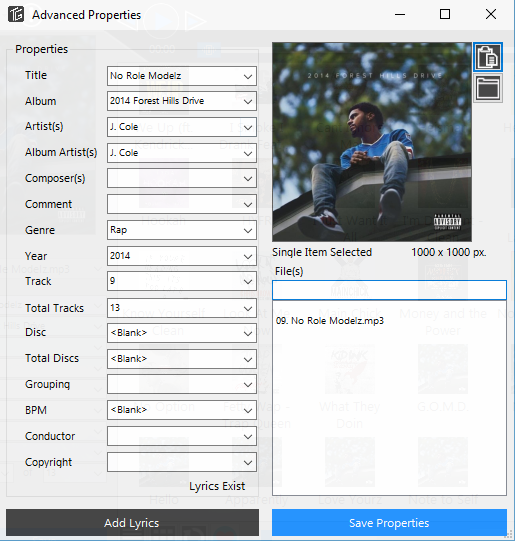Screen dimensions: 515x541
Task: Open the Copyright dropdown arrow
Action: [248, 462]
